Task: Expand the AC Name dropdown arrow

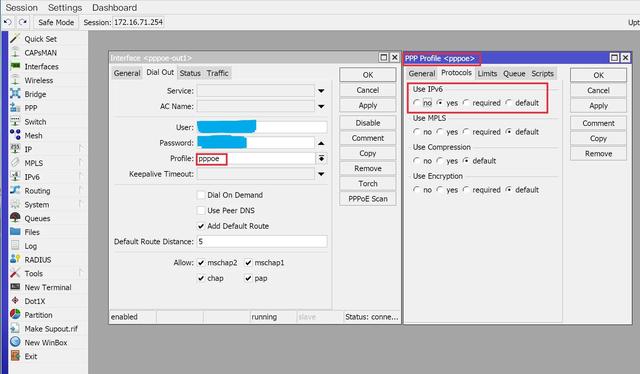Action: click(x=321, y=107)
